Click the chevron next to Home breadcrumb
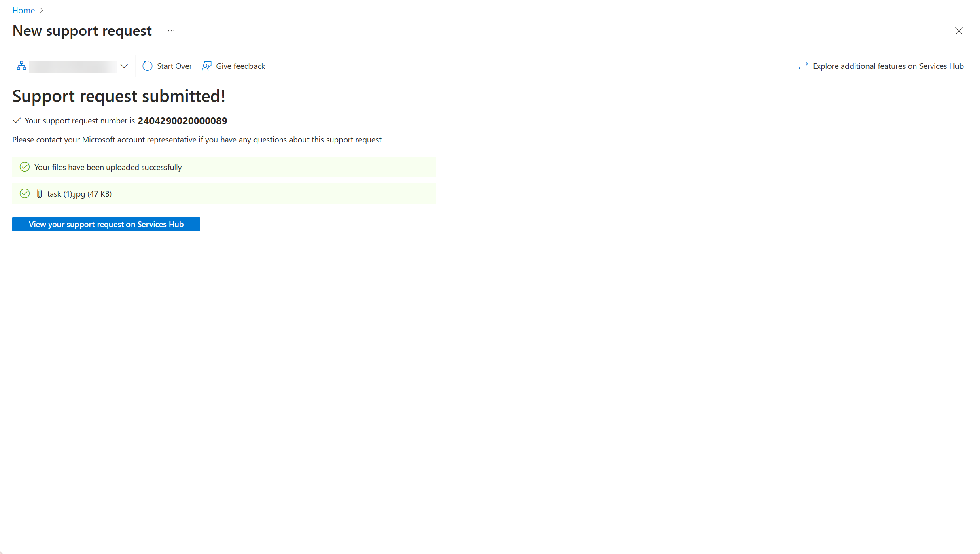 pos(42,10)
